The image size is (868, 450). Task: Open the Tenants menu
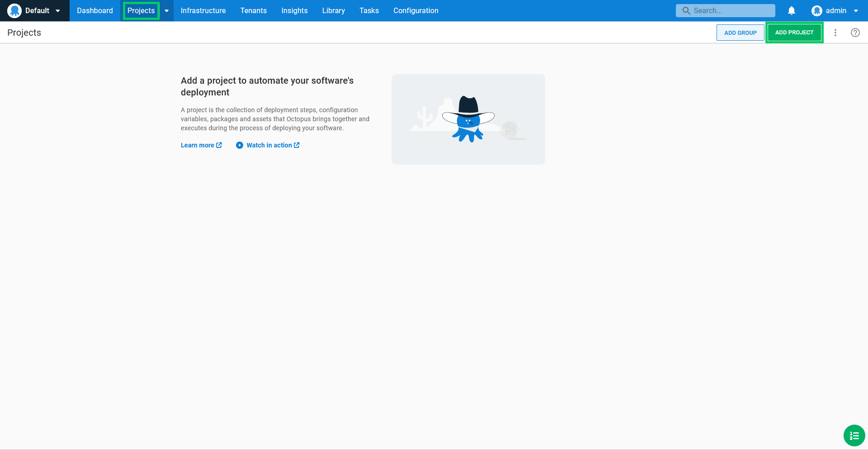click(254, 10)
